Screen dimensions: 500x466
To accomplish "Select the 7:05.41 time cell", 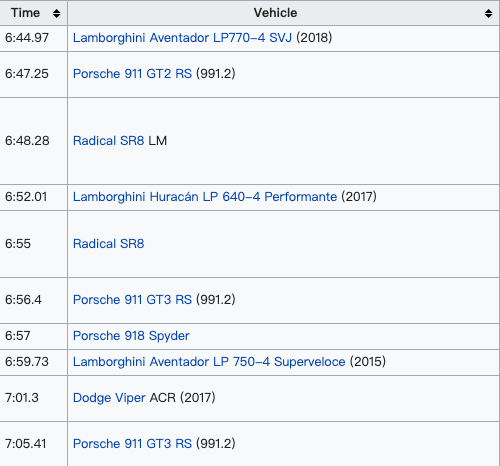I will [33, 444].
